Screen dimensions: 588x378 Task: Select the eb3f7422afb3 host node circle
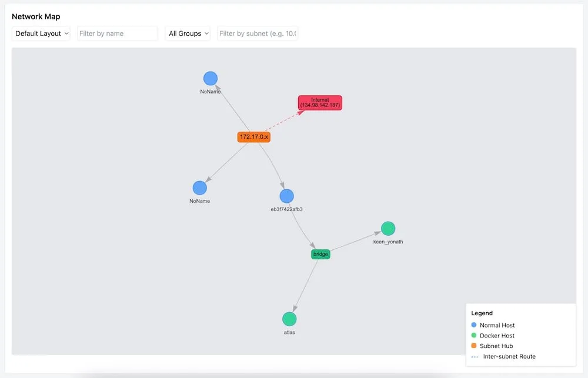286,196
